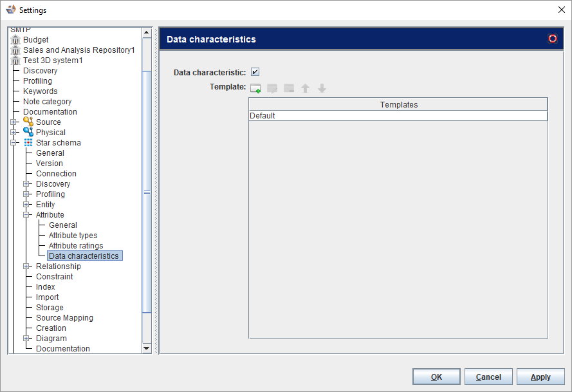This screenshot has width=572, height=392.
Task: Click tree scrollbar up arrow
Action: [x=147, y=32]
